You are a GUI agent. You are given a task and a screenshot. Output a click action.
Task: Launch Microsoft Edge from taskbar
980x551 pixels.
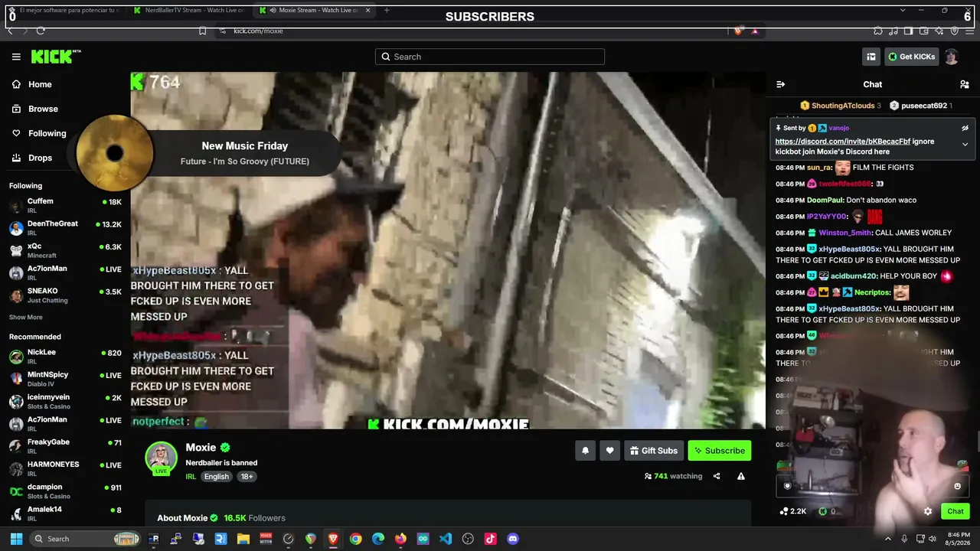tap(378, 539)
